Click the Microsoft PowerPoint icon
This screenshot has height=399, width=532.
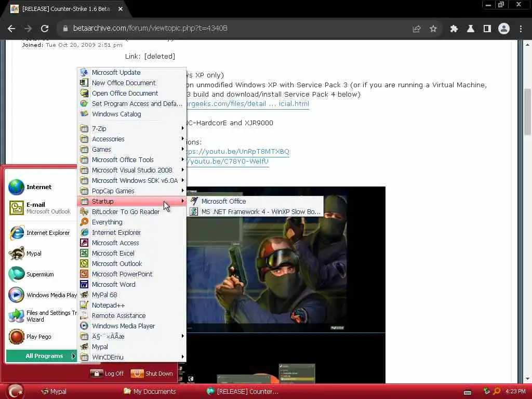coord(84,274)
